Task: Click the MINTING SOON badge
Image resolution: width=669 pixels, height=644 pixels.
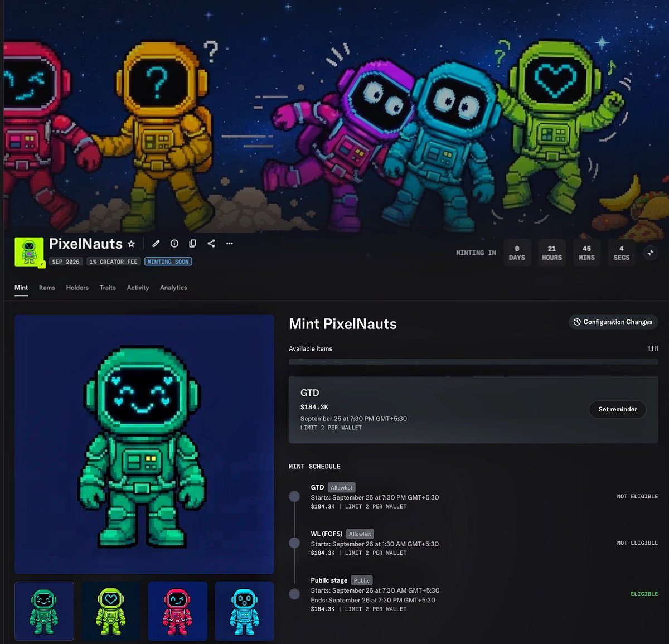Action: (x=168, y=262)
